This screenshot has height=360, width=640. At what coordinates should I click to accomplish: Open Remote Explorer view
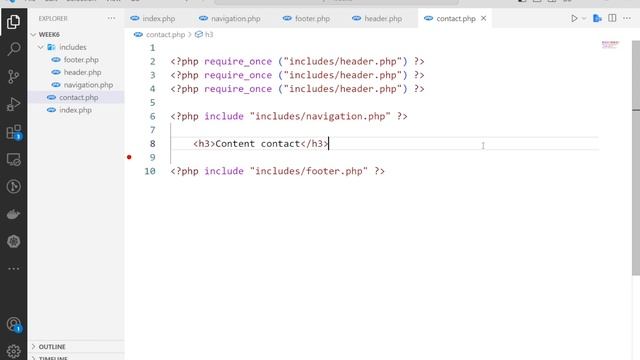point(13,160)
